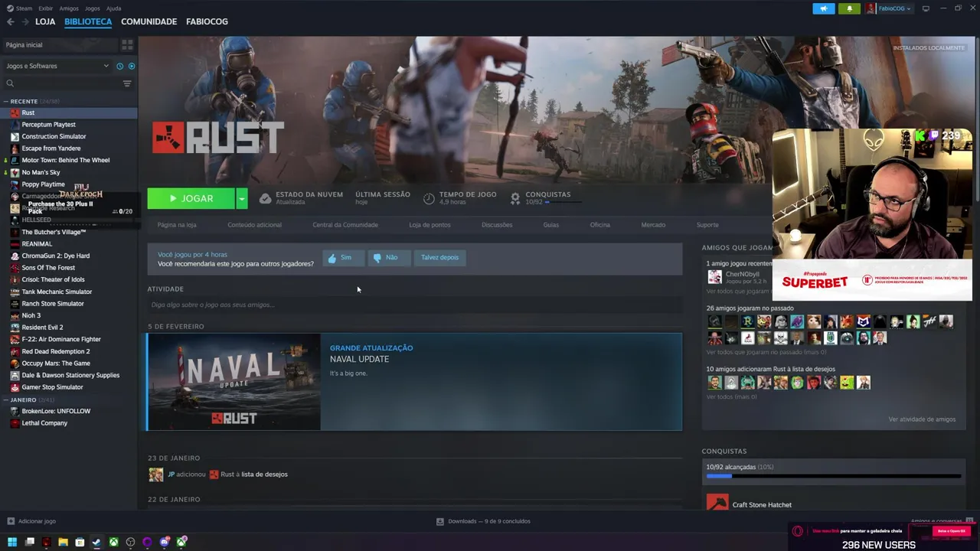980x551 pixels.
Task: Open the Amigos menu
Action: coord(68,8)
